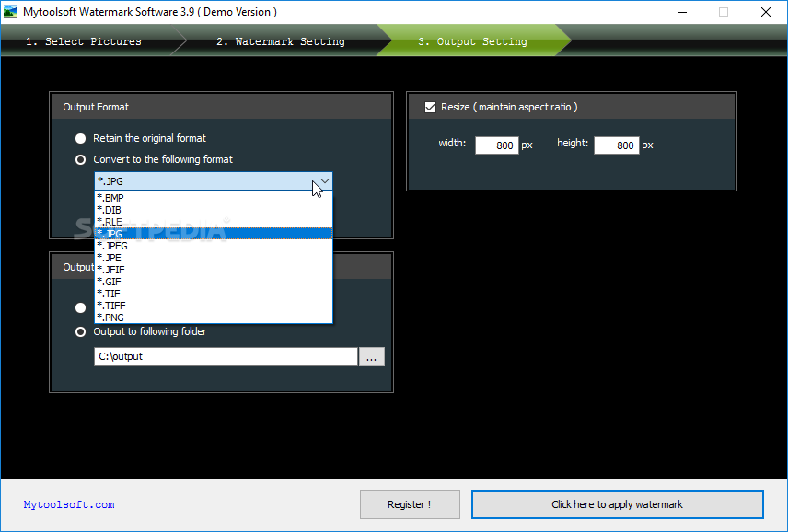Choose *.DIB from the format list
This screenshot has width=788, height=532.
tap(214, 210)
